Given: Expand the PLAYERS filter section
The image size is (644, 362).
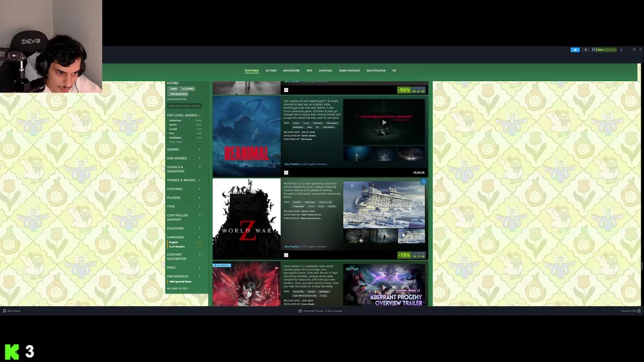Looking at the screenshot, I should [x=184, y=198].
